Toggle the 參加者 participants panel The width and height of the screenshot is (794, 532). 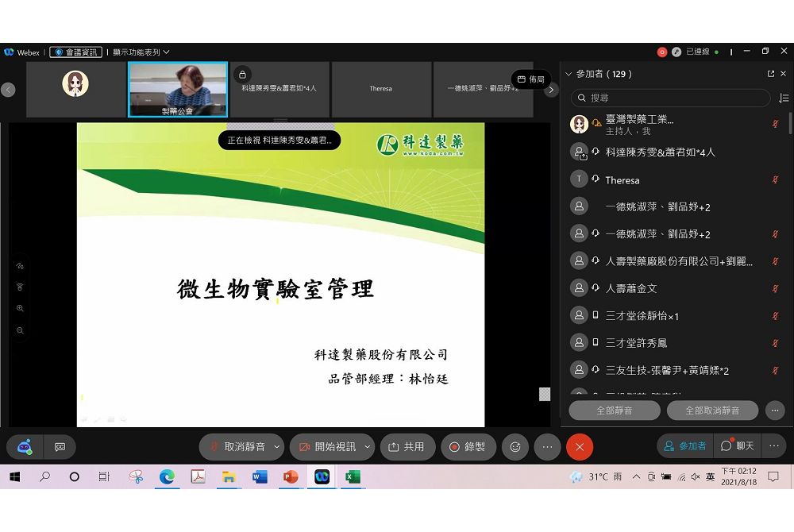coord(685,446)
